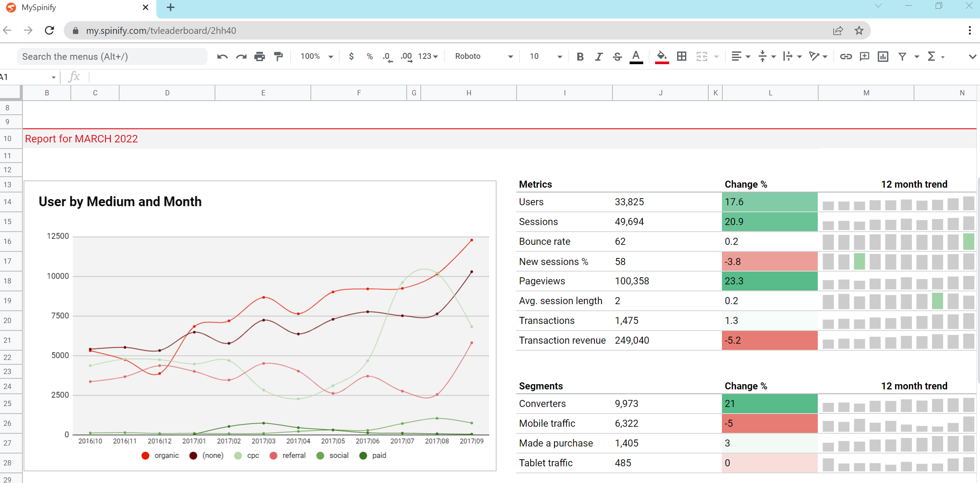980x483 pixels.
Task: Open text rotation dropdown
Action: [x=818, y=56]
